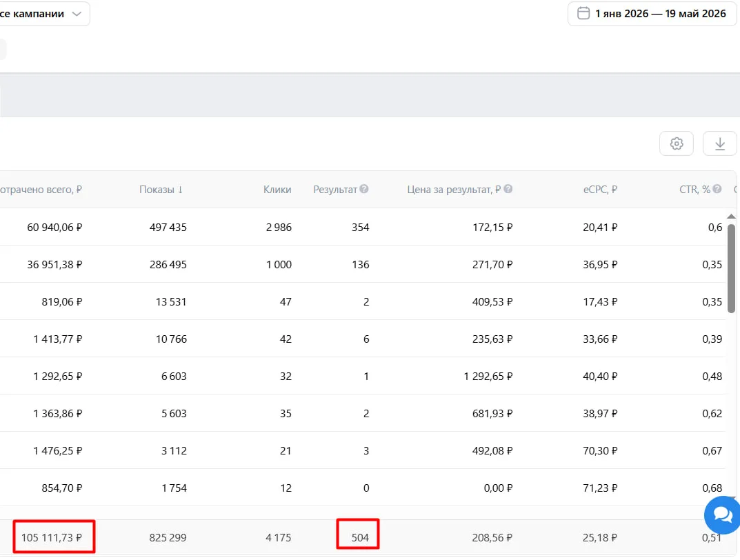This screenshot has width=740, height=560.
Task: Show help for the Результат column
Action: [364, 189]
